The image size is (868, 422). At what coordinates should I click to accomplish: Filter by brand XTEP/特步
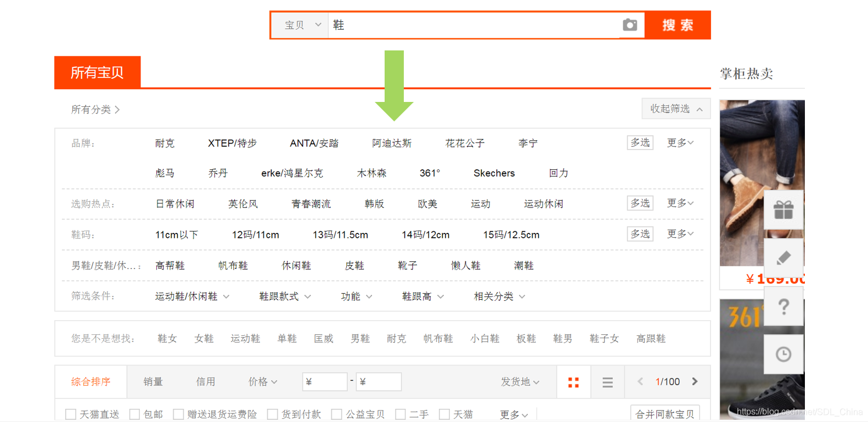pyautogui.click(x=233, y=143)
